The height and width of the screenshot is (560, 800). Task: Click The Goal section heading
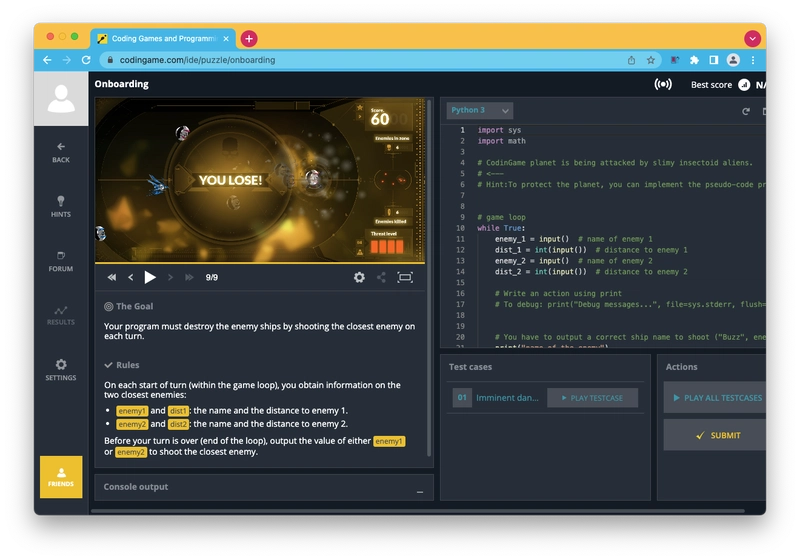click(x=129, y=307)
